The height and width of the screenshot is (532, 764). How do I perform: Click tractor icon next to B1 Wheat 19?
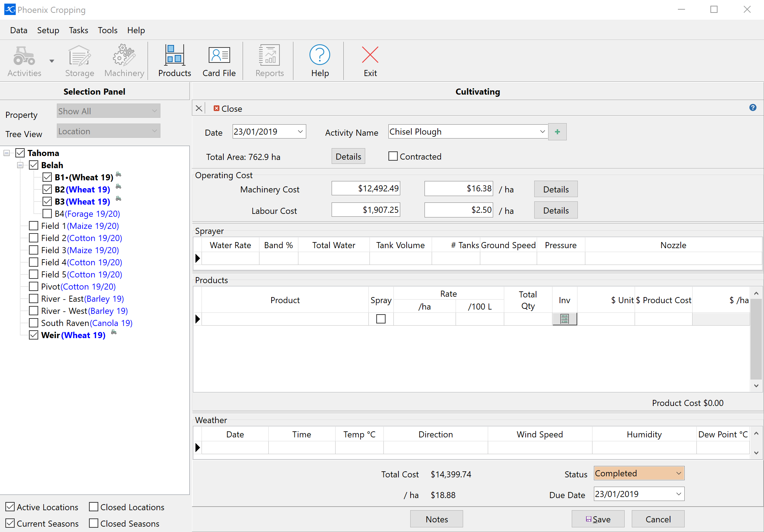[x=119, y=175]
